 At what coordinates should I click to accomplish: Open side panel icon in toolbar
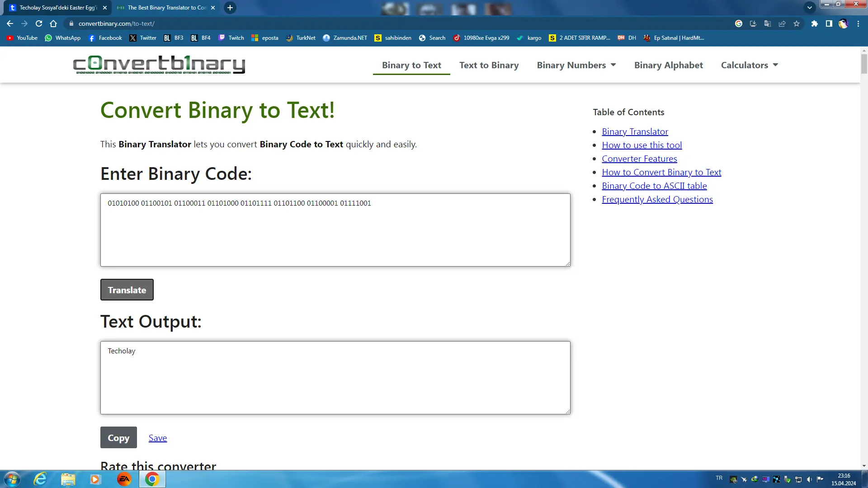(829, 23)
